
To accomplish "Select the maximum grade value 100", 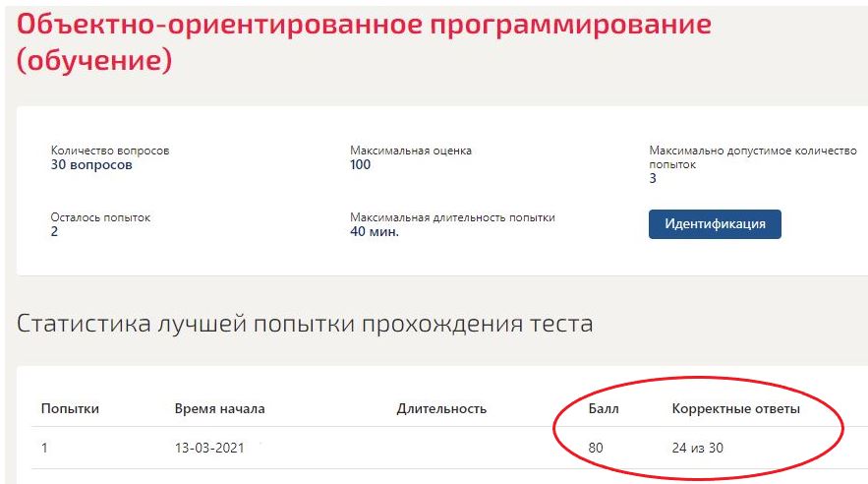I will tap(361, 165).
